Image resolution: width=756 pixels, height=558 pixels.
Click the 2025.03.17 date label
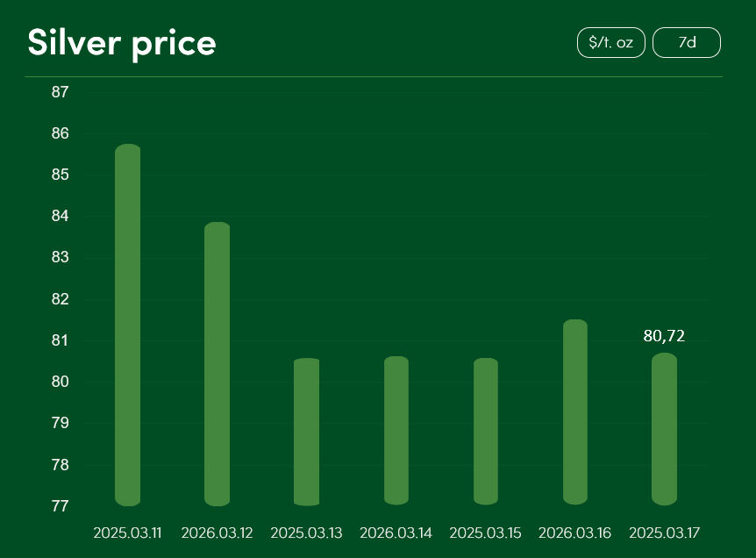point(664,533)
